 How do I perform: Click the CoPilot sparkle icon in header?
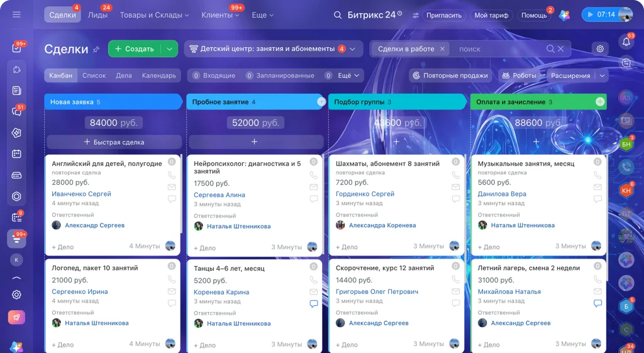tap(565, 15)
